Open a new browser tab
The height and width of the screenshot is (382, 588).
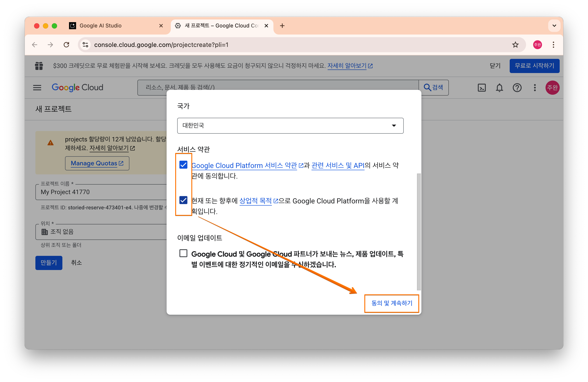point(282,26)
